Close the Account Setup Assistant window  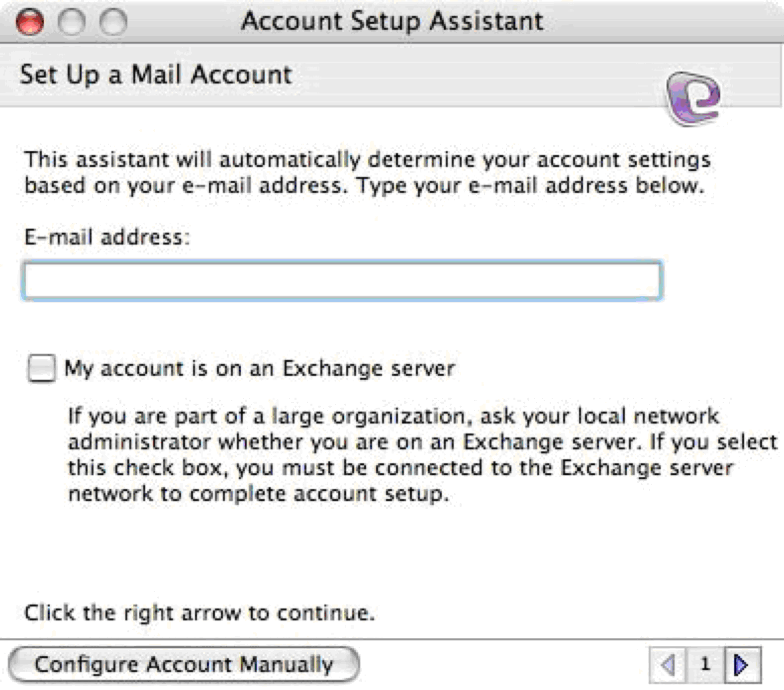point(30,22)
